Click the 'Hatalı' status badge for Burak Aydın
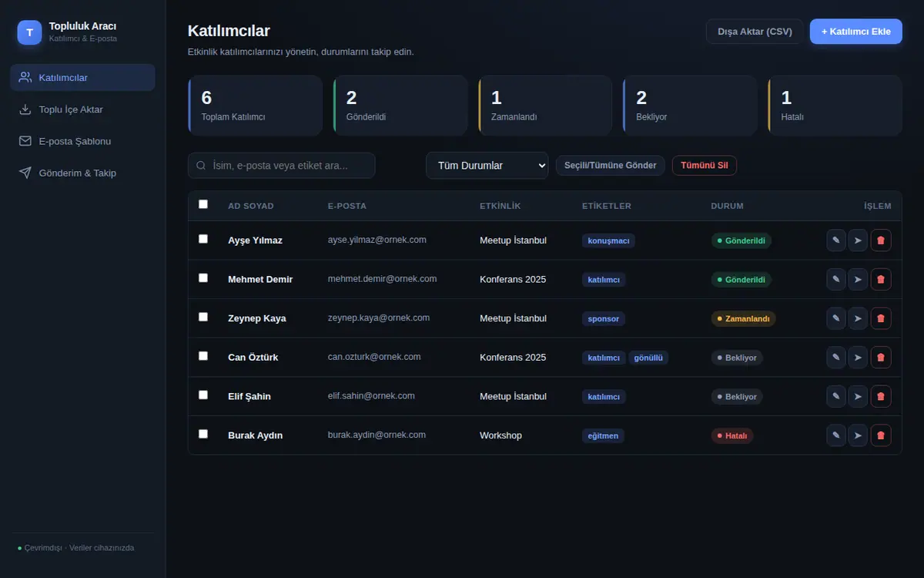 coord(732,435)
